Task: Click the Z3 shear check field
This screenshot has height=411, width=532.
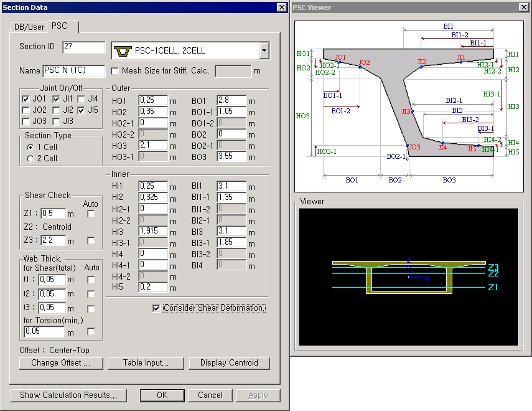Action: [53, 240]
